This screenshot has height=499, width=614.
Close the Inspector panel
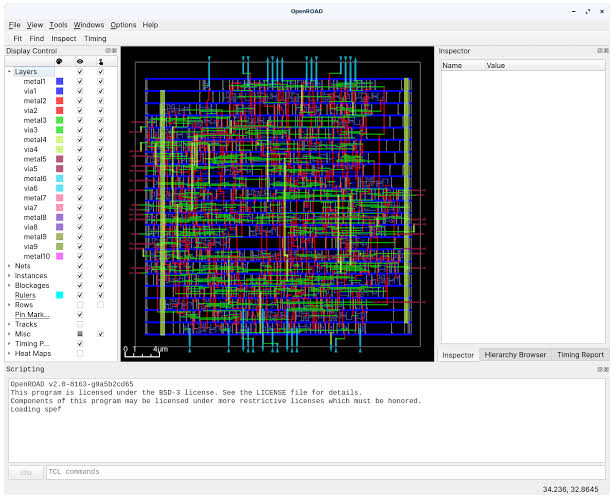(x=606, y=51)
